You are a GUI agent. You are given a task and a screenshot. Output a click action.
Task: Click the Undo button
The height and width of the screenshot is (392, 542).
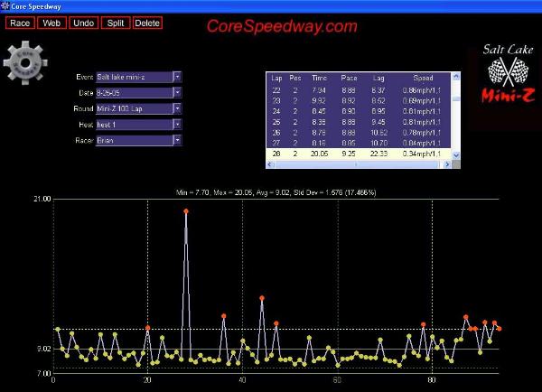[x=84, y=23]
